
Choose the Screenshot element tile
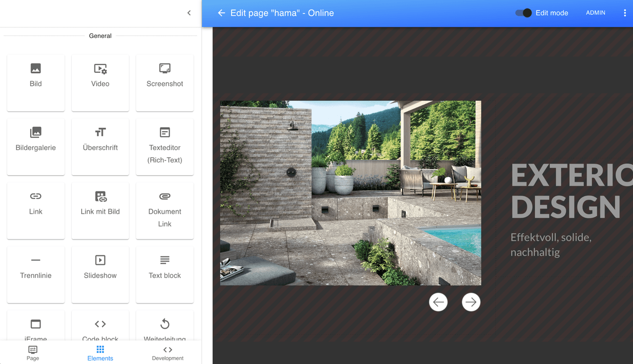165,82
